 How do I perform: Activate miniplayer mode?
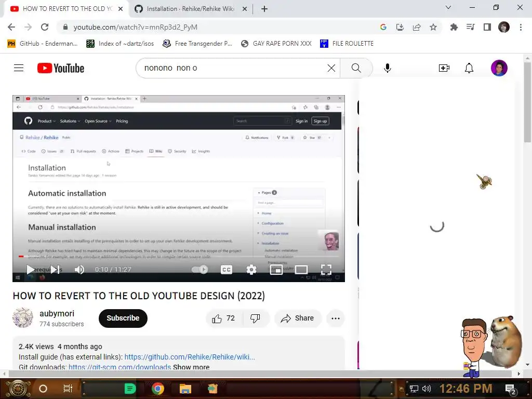click(x=276, y=270)
